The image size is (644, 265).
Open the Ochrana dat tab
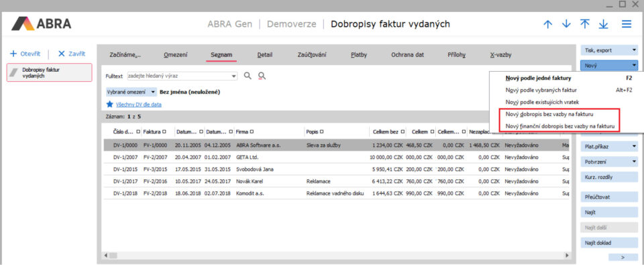407,55
